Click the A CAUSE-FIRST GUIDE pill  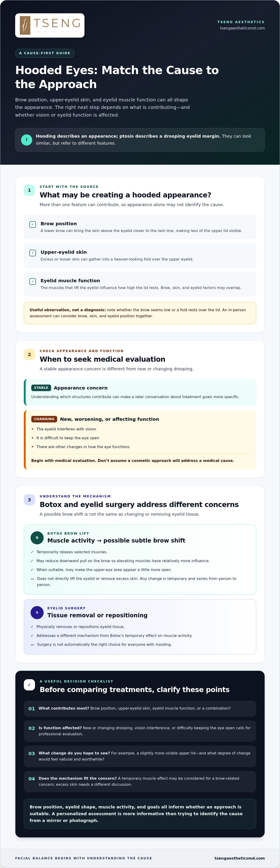[x=45, y=53]
